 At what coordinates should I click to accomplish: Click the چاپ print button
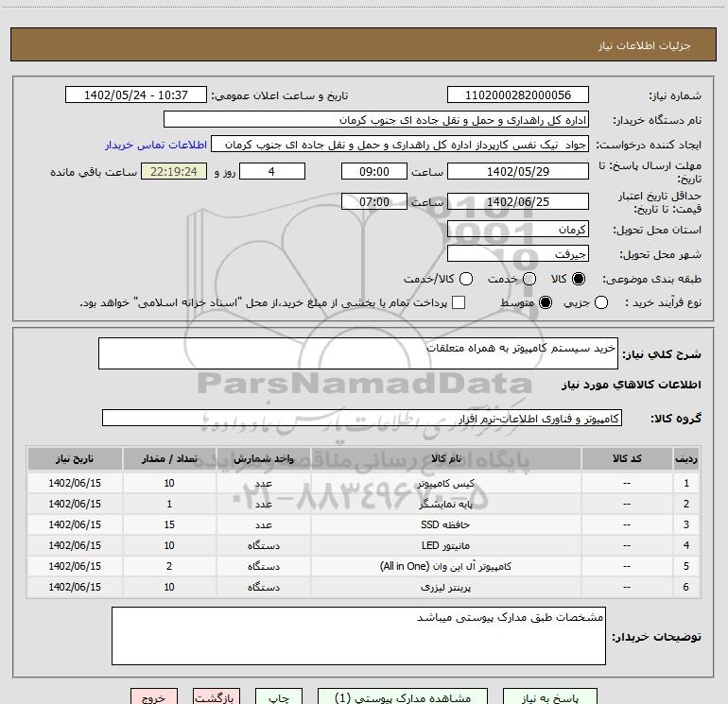pos(279,697)
